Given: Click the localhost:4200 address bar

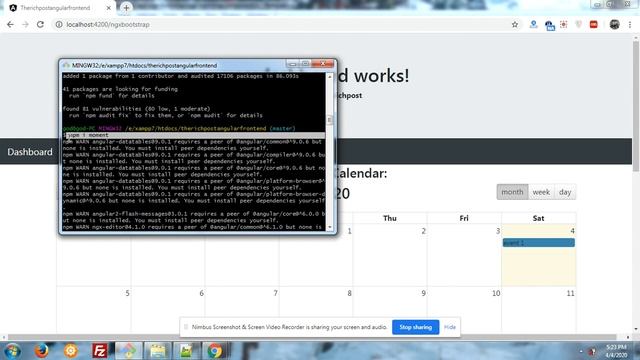Looking at the screenshot, I should click(x=286, y=24).
